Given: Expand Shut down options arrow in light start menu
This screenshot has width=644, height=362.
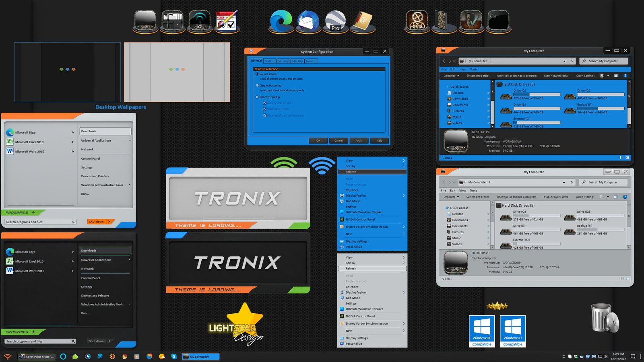Looking at the screenshot, I should [109, 222].
